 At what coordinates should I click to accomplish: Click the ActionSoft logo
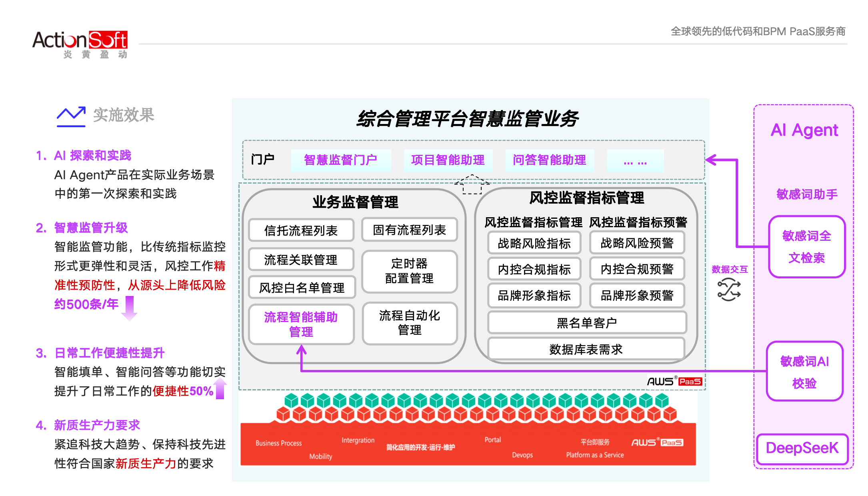(80, 44)
